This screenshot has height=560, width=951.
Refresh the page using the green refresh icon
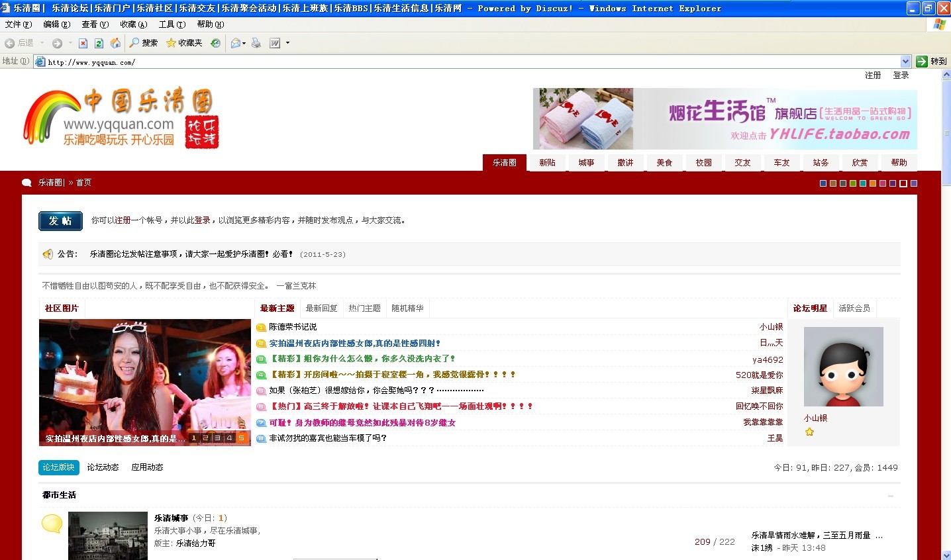pyautogui.click(x=99, y=43)
